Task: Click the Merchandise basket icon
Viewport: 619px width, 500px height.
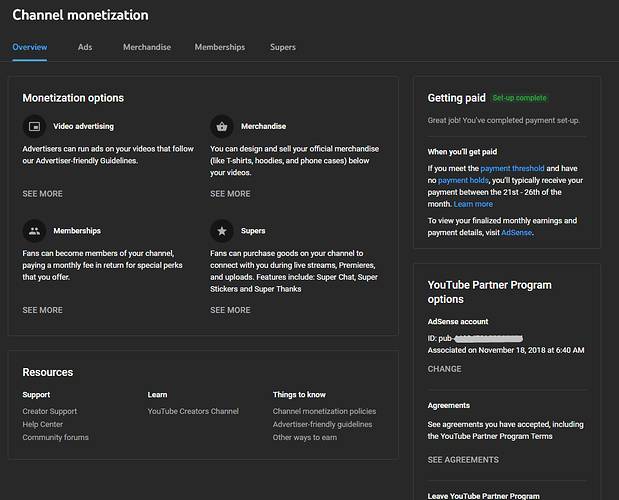Action: click(x=222, y=126)
